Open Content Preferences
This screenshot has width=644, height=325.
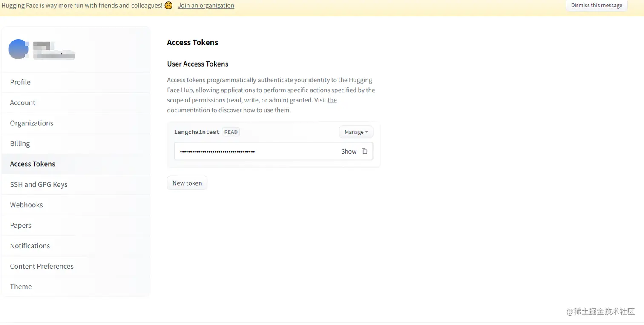(x=42, y=267)
